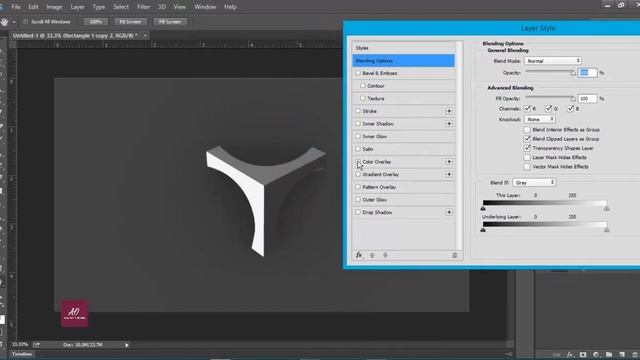Image resolution: width=640 pixels, height=360 pixels.
Task: Add another Inner Shadow with plus icon
Action: (x=449, y=124)
